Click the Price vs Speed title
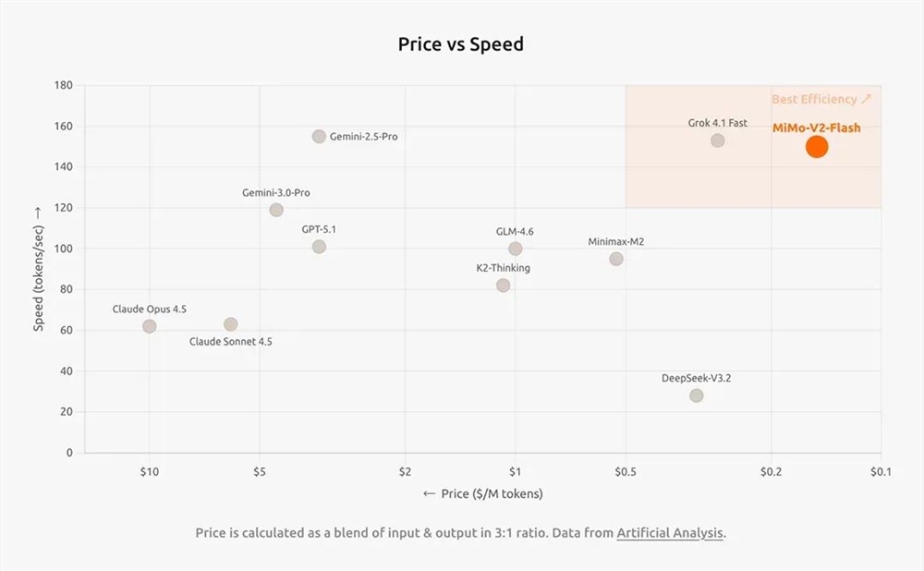The height and width of the screenshot is (571, 924). pos(461,44)
